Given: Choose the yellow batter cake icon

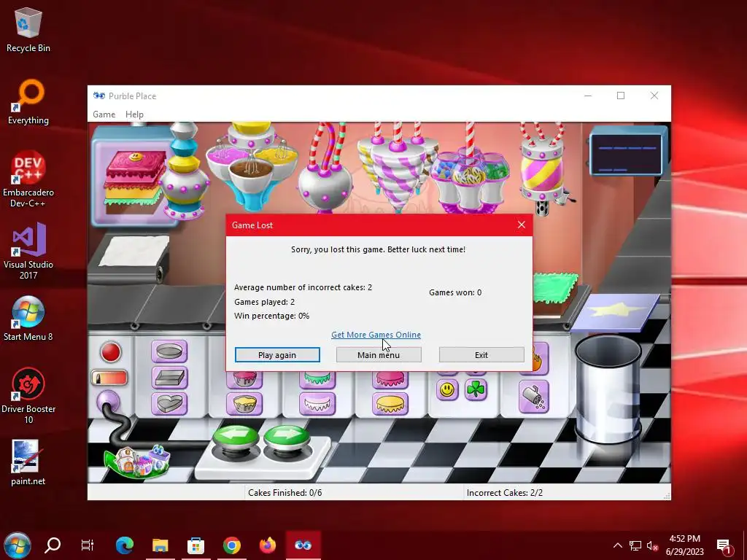Looking at the screenshot, I should click(x=245, y=404).
